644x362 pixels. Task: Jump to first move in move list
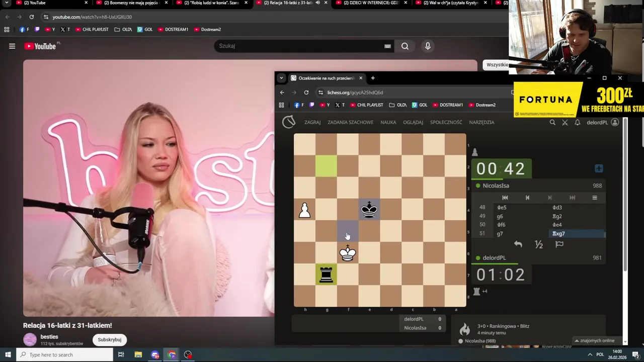[505, 198]
